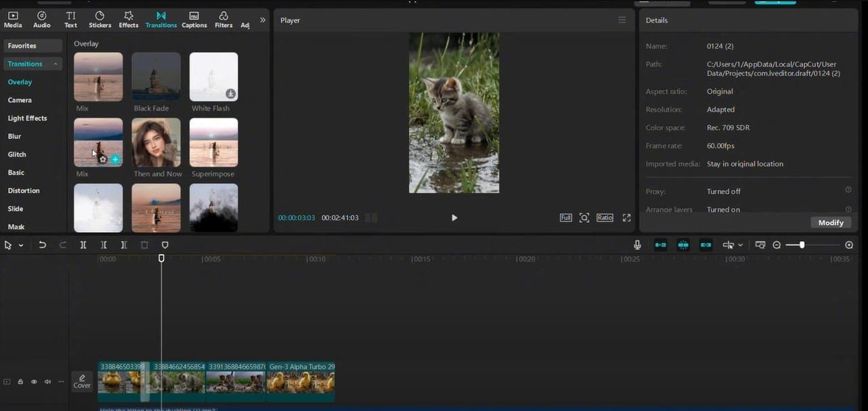Choose the Select cursor tool

pos(8,245)
